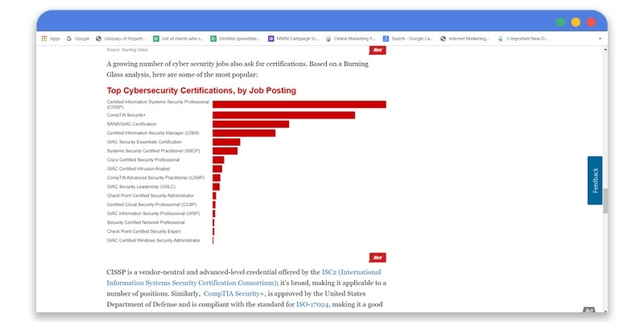
Task: Click 'GIAC Security Essentials Certification' label
Action: coord(144,142)
